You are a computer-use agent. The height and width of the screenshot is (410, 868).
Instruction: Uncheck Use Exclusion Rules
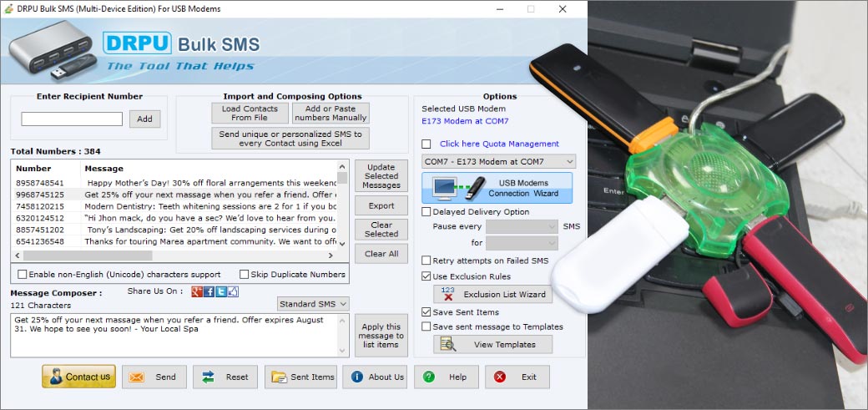426,276
